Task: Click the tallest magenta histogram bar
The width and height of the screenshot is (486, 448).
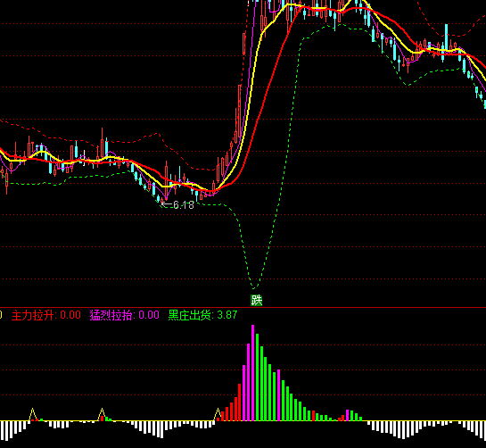Action: [253, 373]
